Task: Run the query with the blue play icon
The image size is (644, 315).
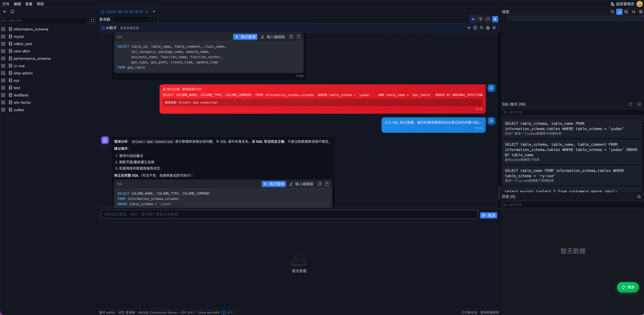Action: click(x=495, y=19)
